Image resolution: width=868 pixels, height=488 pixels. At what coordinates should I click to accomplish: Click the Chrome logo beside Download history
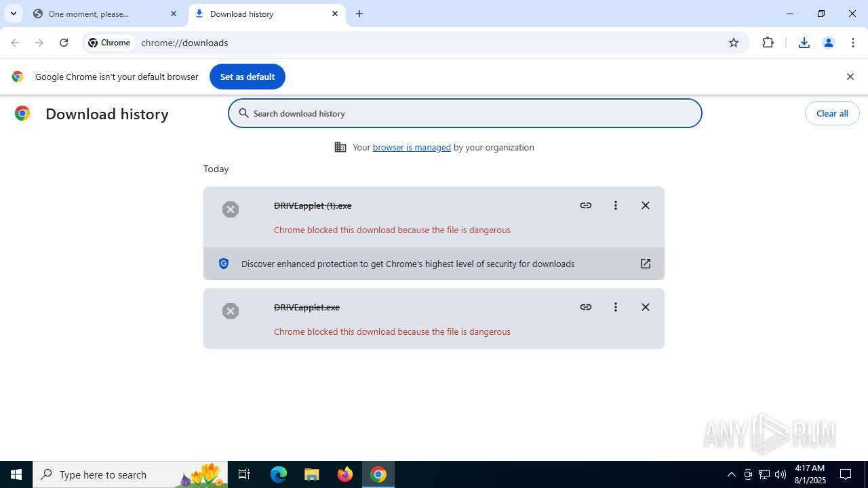[x=22, y=113]
